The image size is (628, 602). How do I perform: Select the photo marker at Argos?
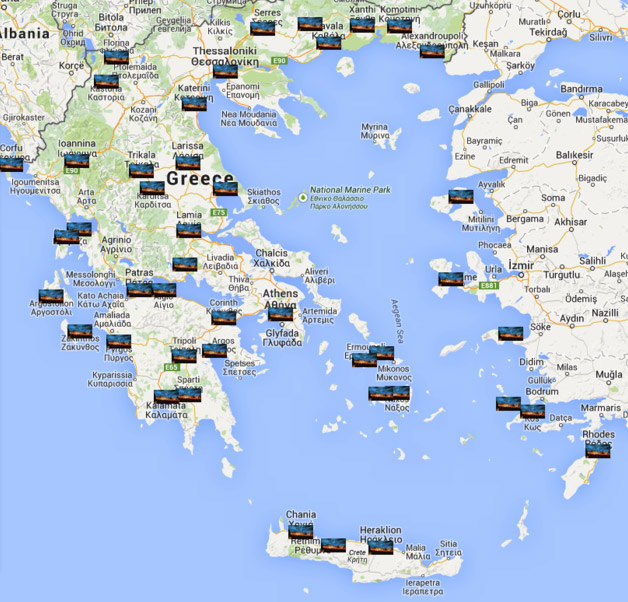[x=214, y=350]
